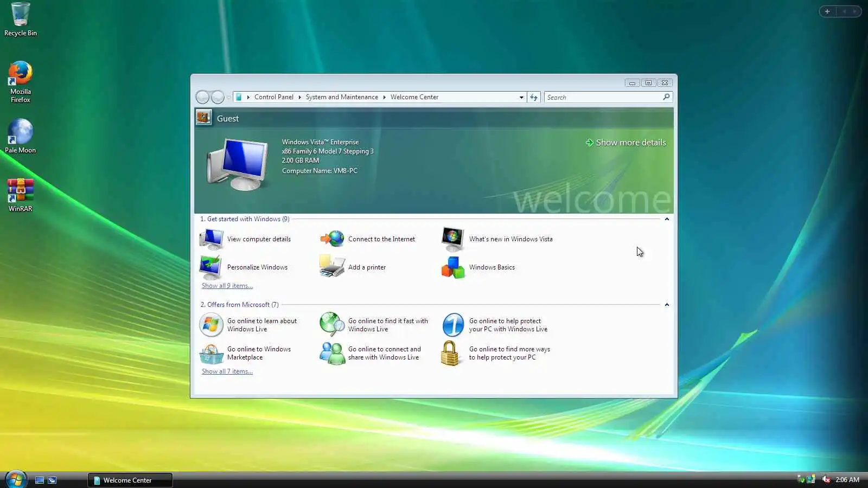Viewport: 868px width, 488px height.
Task: Click the address bar refresh button
Action: 534,97
